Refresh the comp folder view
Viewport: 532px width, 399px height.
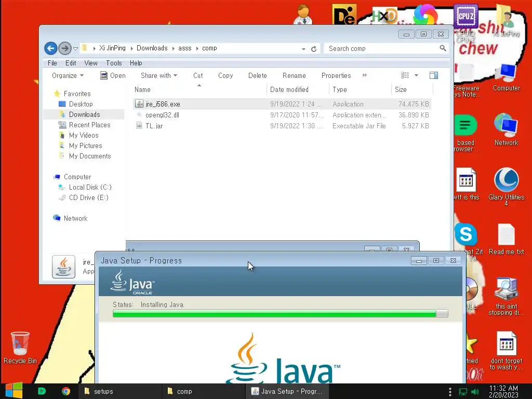tap(314, 49)
